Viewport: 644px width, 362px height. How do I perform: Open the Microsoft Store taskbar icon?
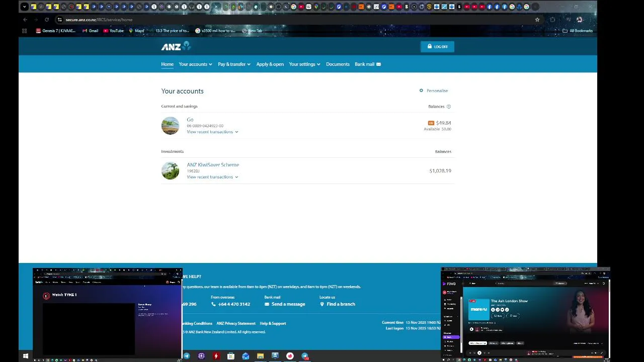(x=231, y=356)
